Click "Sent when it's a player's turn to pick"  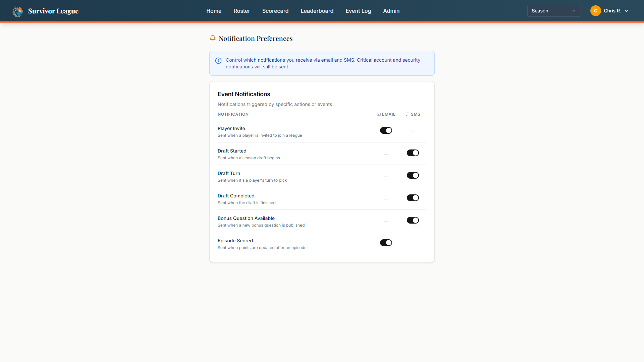[x=252, y=180]
